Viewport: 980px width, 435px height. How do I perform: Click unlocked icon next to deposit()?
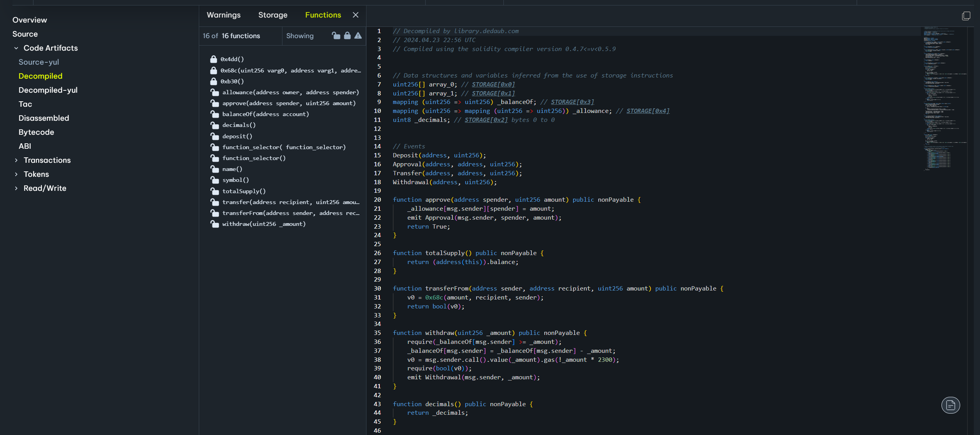pyautogui.click(x=214, y=136)
